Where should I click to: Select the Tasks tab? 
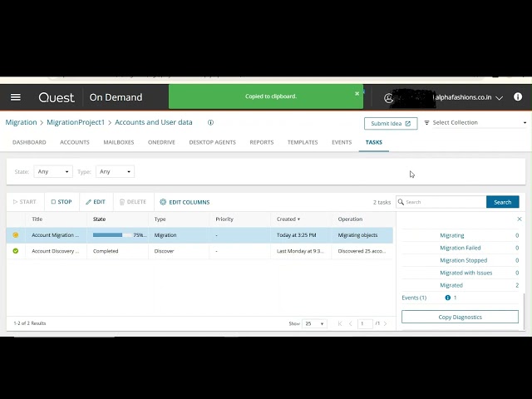pyautogui.click(x=374, y=142)
